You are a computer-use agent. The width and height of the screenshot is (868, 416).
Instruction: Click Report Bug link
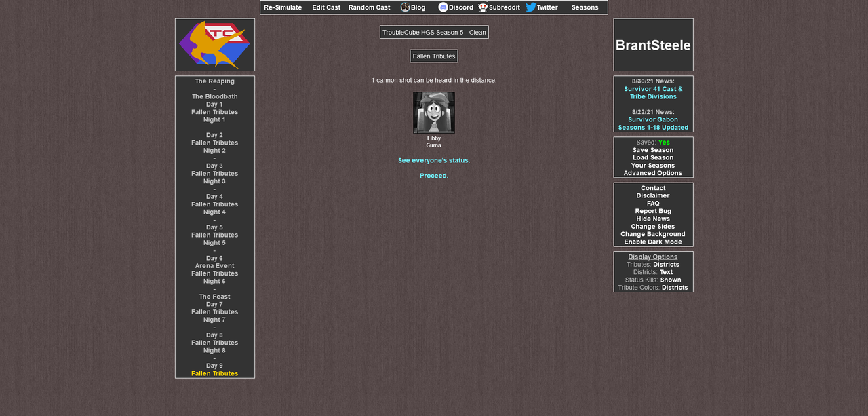coord(653,211)
